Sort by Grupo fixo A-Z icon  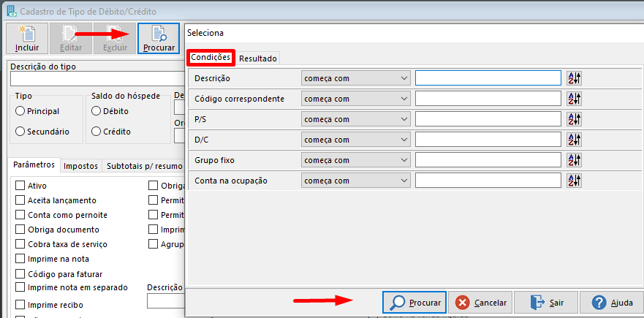tap(574, 160)
